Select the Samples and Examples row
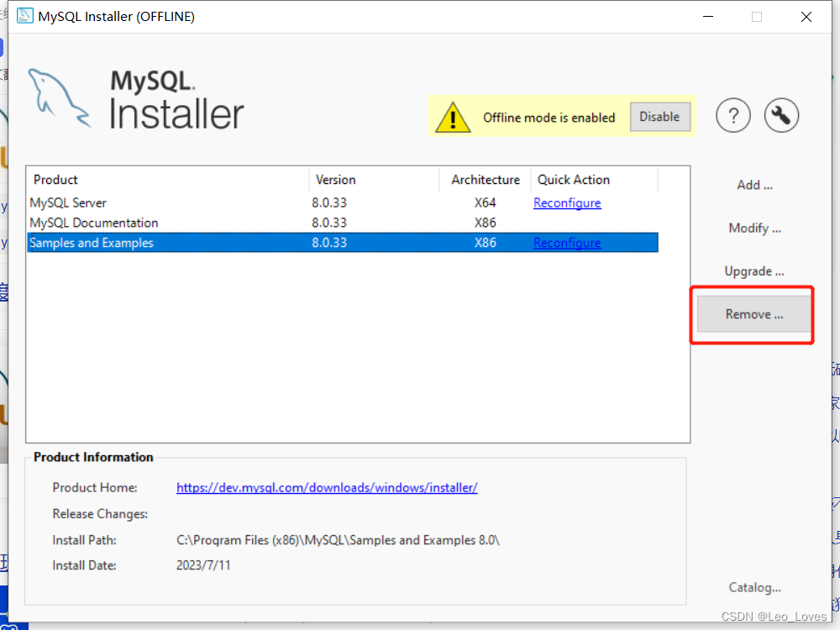This screenshot has height=630, width=840. click(168, 243)
